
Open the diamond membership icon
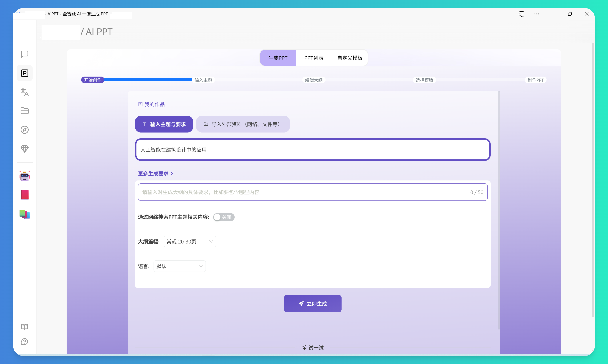tap(25, 149)
